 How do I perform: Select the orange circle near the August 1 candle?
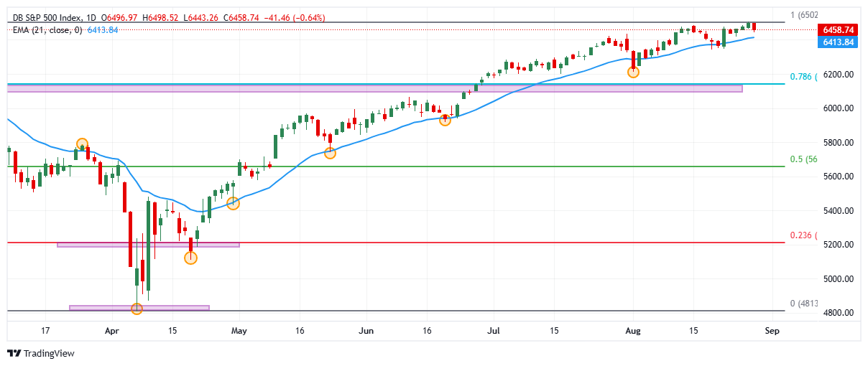(x=633, y=72)
